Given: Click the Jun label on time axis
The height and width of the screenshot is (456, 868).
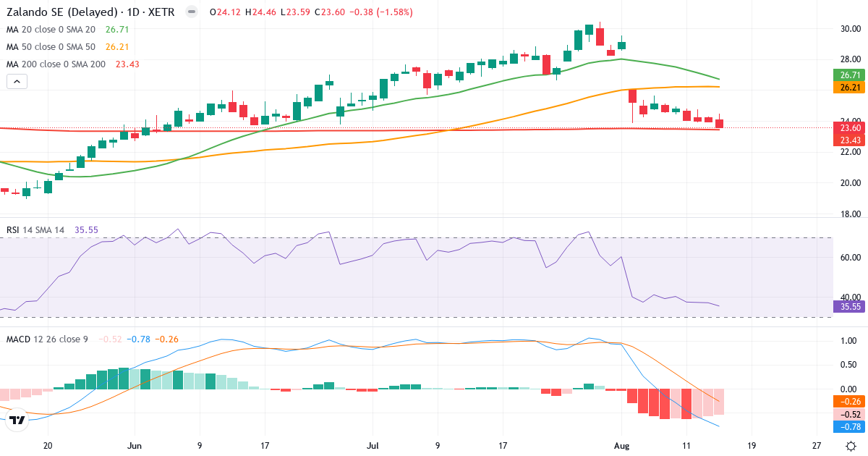Looking at the screenshot, I should (x=134, y=446).
